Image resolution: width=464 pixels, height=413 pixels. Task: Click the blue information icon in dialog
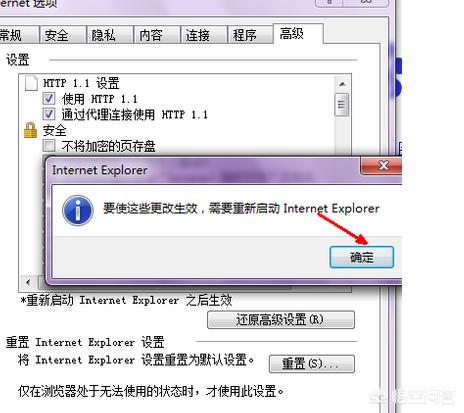click(78, 211)
